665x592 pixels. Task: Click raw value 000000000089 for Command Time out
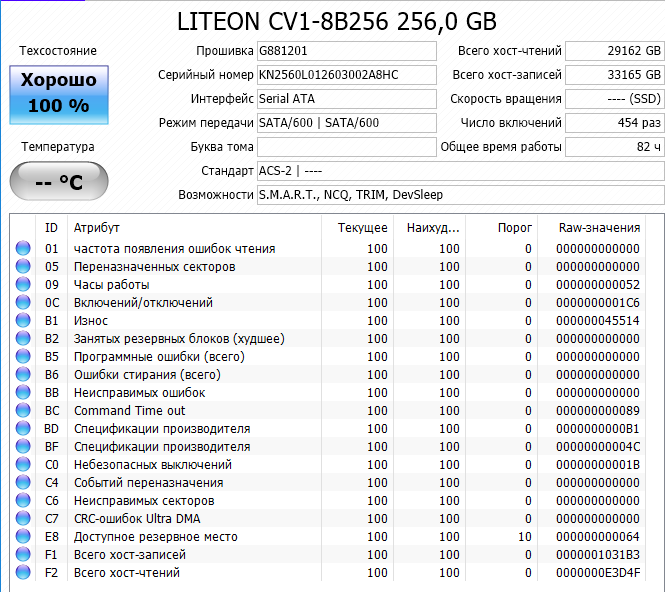coord(598,410)
